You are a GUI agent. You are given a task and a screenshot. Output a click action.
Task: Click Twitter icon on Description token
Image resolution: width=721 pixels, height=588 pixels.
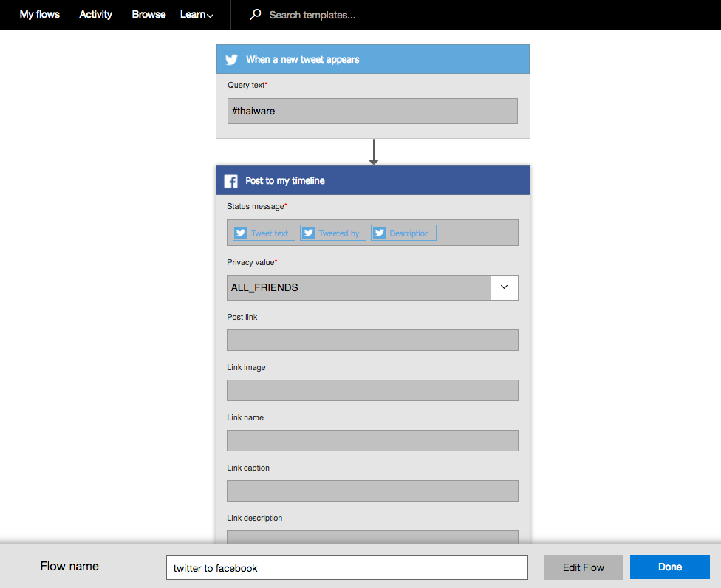pos(380,233)
